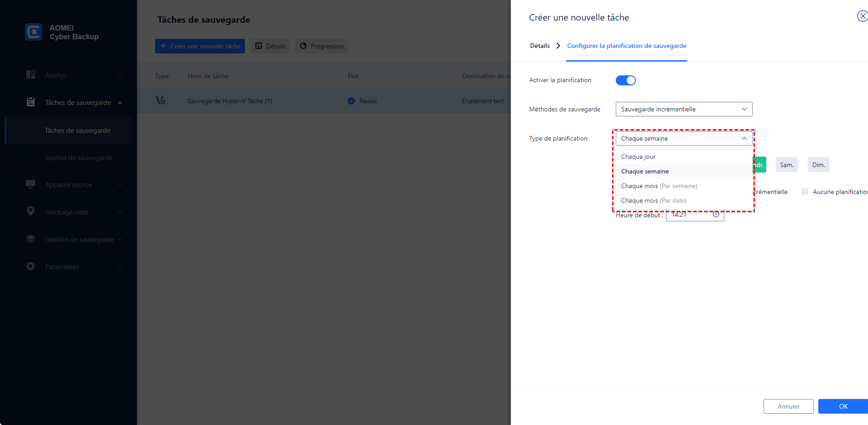Click the Progression toolbar button
The width and height of the screenshot is (868, 425).
(x=322, y=46)
